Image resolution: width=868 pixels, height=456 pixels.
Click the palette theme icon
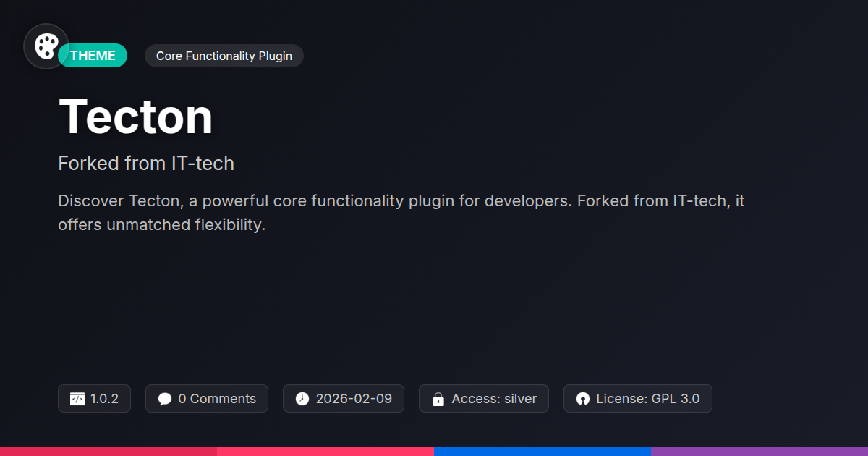tap(46, 46)
